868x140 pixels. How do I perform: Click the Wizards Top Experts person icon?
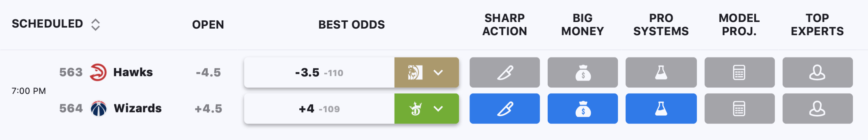[x=817, y=108]
